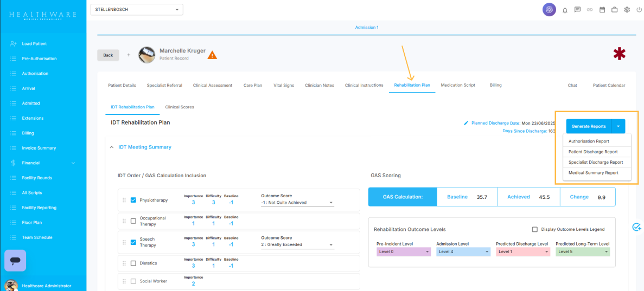Screen dimensions: 644x291
Task: Open the AI assistant purple icon
Action: click(x=549, y=10)
